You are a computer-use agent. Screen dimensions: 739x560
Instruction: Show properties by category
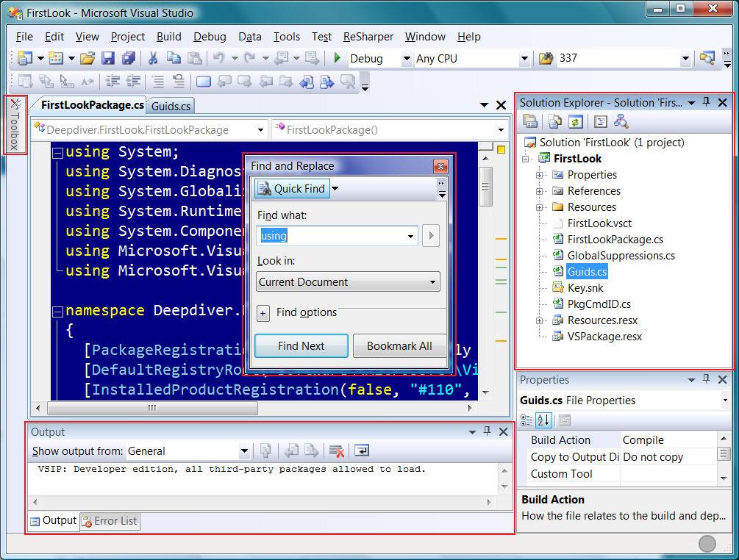pos(526,420)
